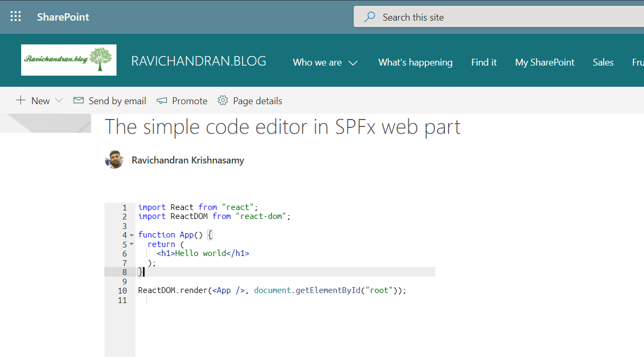This screenshot has width=644, height=357.
Task: Select the Find it navigation item
Action: point(484,62)
